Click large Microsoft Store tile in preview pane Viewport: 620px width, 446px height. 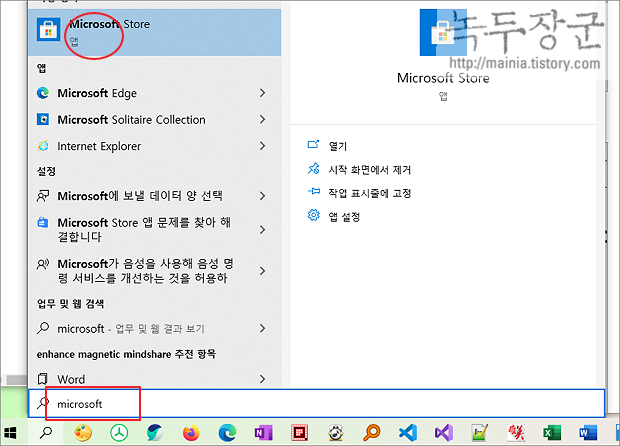[443, 32]
